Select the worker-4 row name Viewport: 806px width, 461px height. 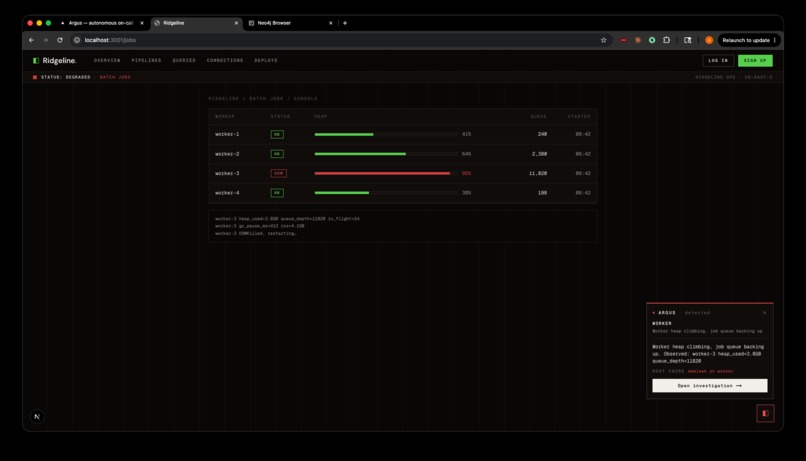point(227,193)
